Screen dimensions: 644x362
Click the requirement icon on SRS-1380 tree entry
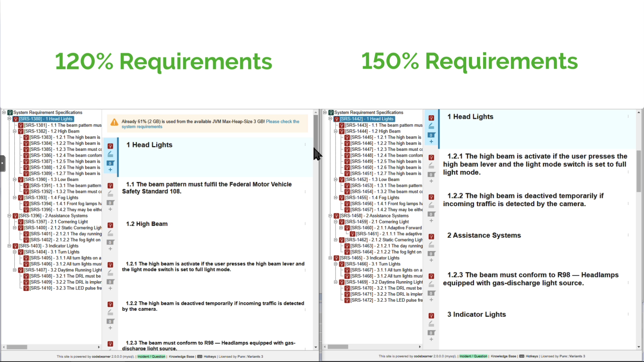coord(15,119)
